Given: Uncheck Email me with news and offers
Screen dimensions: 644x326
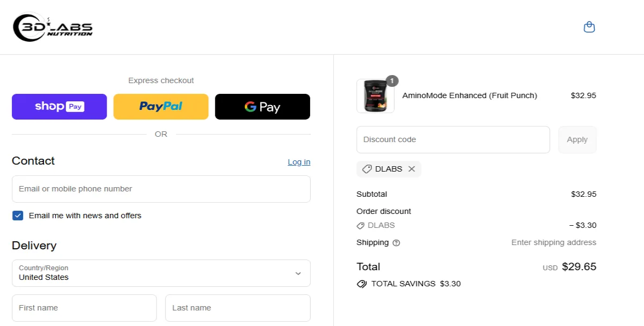Looking at the screenshot, I should (x=18, y=215).
